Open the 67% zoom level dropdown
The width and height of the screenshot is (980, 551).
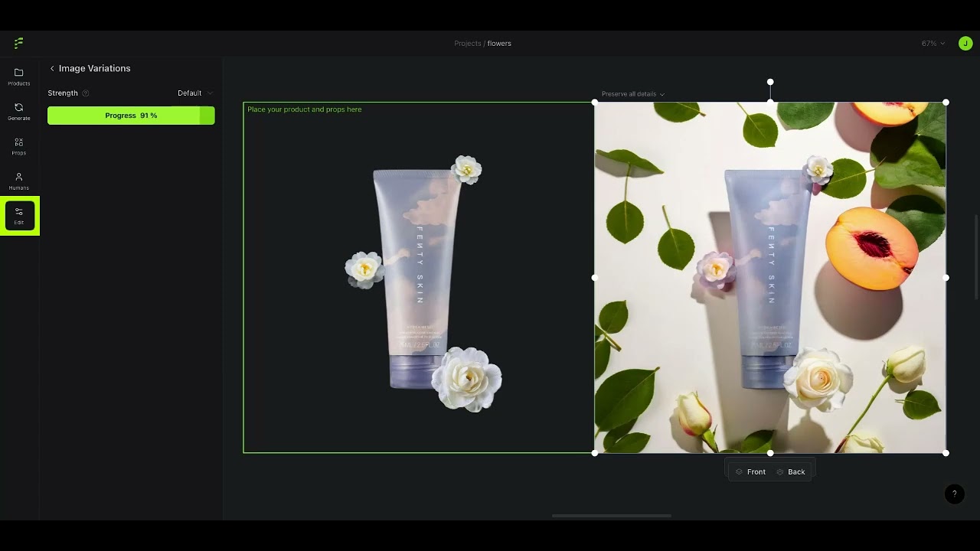point(933,44)
